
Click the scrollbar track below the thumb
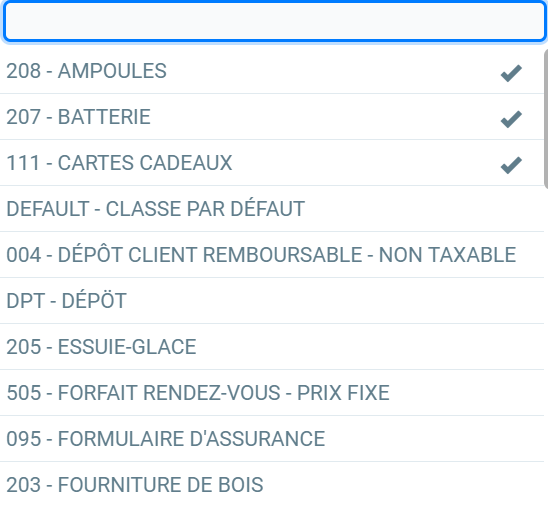[546, 346]
